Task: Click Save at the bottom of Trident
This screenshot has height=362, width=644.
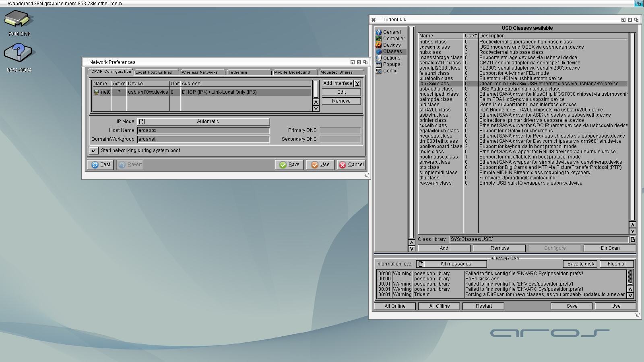Action: coord(572,306)
